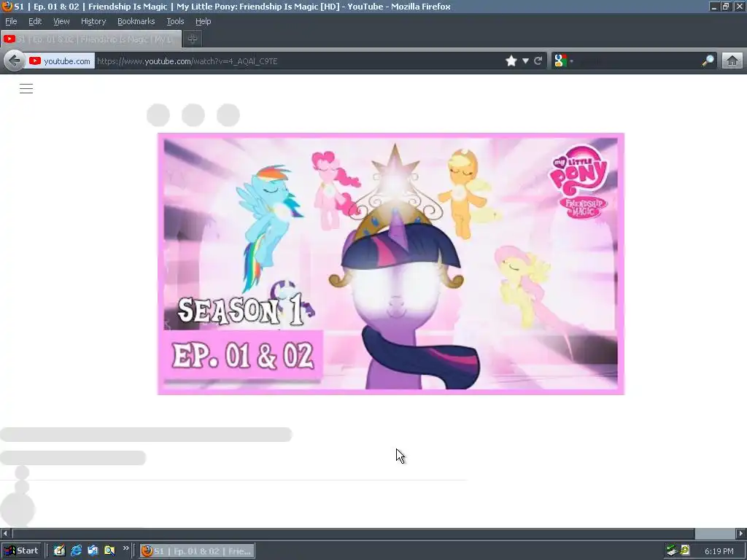Screen dimensions: 747x560
Task: Click the network tray icon
Action: [672, 551]
